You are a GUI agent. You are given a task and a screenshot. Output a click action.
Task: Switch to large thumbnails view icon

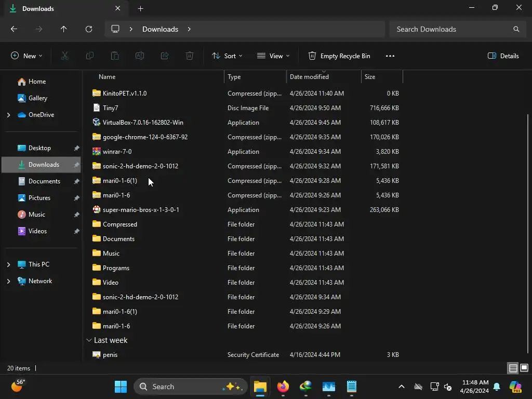coord(524,368)
